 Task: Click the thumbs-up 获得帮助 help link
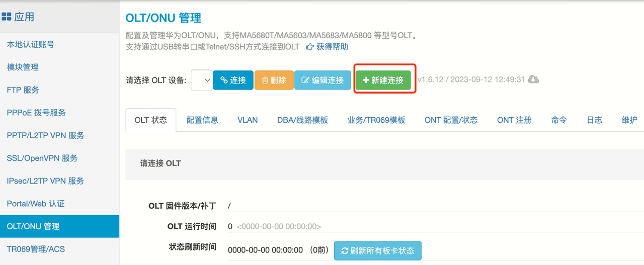coord(327,47)
